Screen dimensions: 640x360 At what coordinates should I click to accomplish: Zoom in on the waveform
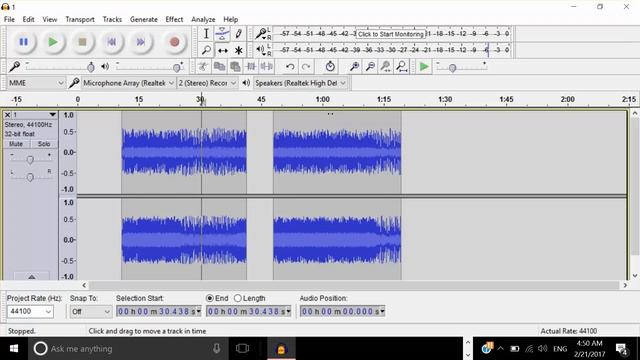(354, 66)
